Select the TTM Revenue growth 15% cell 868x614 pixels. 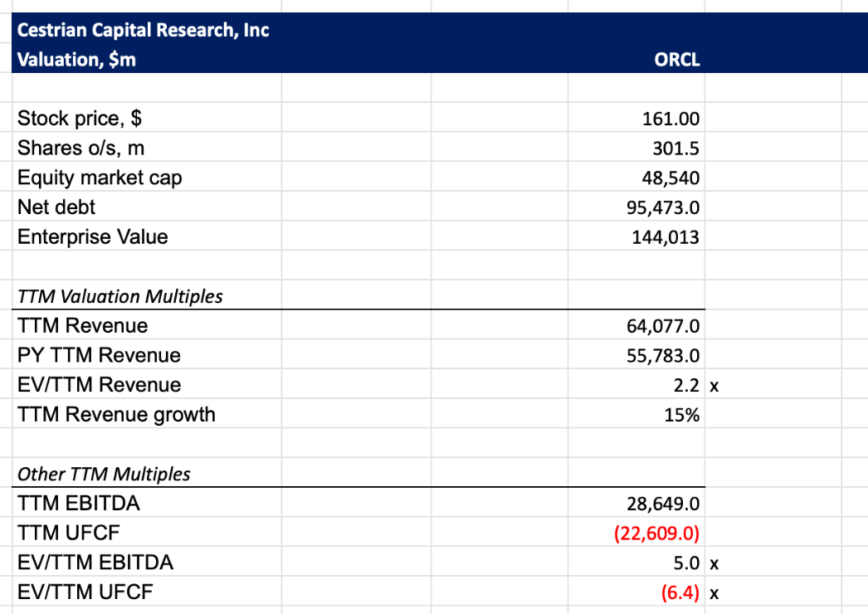(681, 415)
